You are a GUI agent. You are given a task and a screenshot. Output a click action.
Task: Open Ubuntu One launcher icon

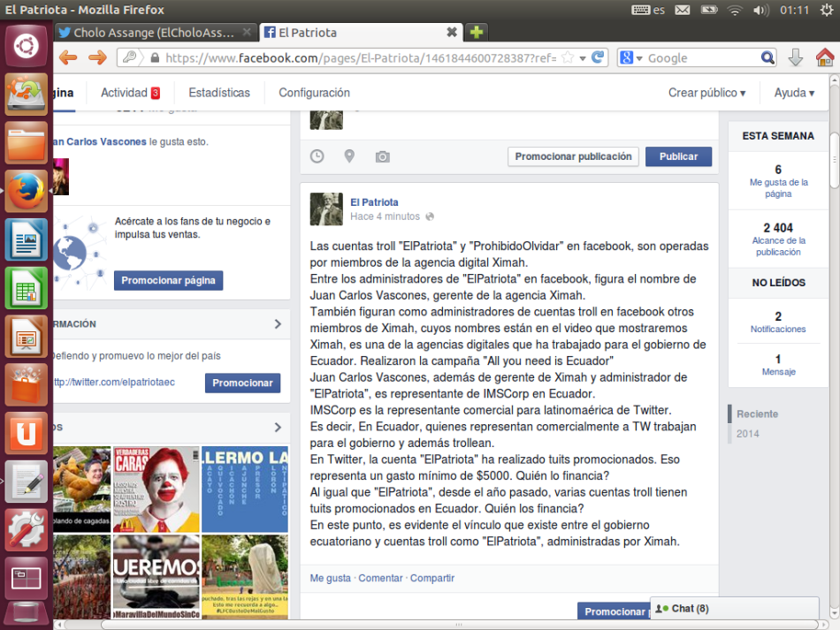click(x=27, y=432)
